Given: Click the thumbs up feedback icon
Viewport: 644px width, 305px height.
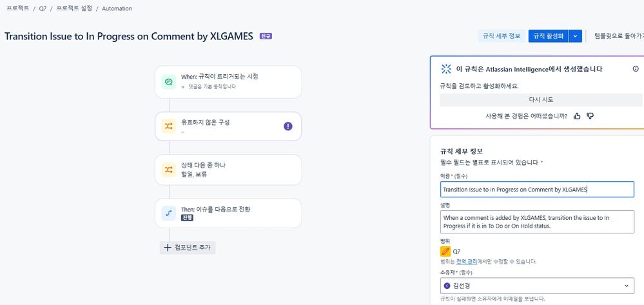Looking at the screenshot, I should [577, 116].
